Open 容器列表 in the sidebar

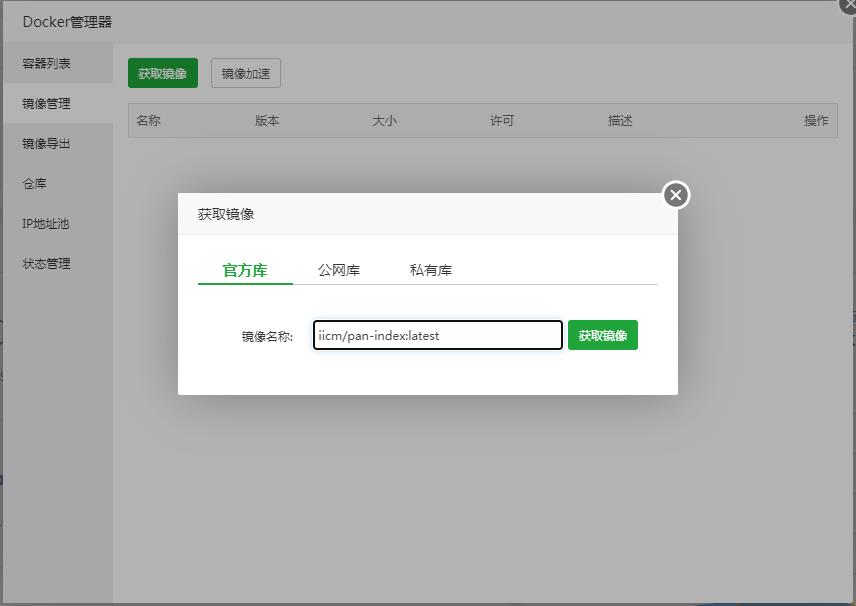[x=47, y=64]
